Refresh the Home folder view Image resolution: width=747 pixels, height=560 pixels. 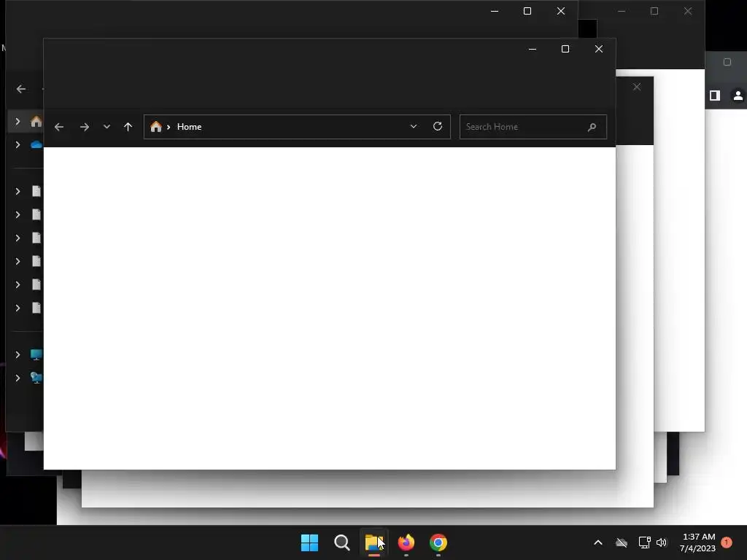tap(438, 126)
